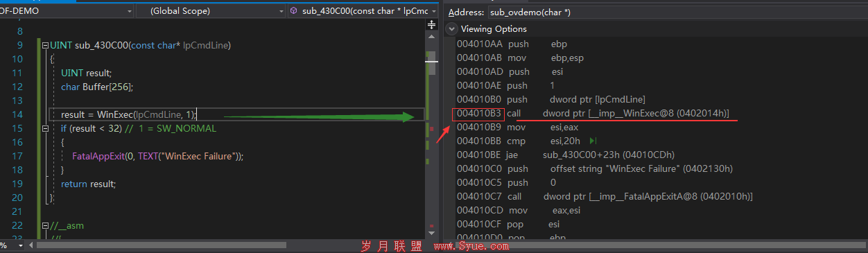The width and height of the screenshot is (868, 253).
Task: Open the (Global Scope) dropdown
Action: click(211, 10)
